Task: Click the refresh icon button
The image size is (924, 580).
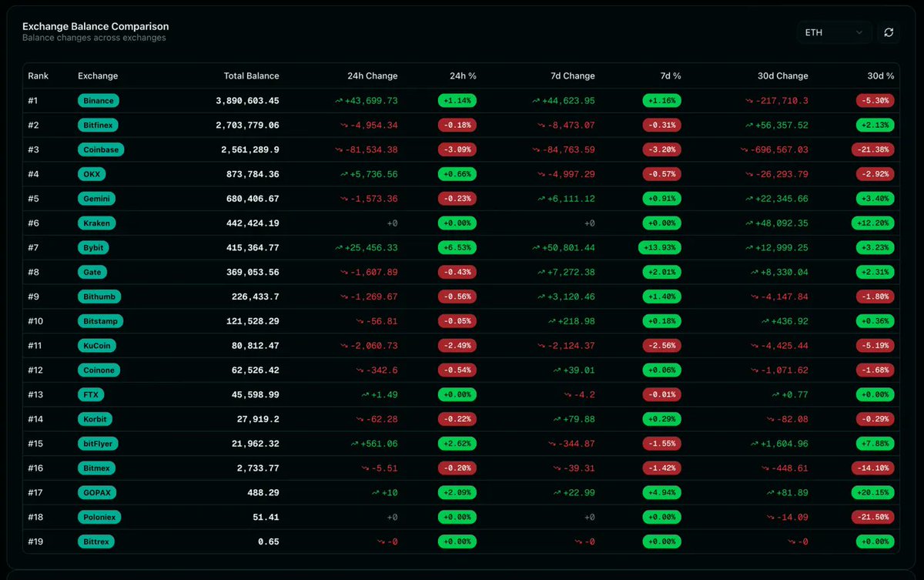Action: tap(889, 32)
